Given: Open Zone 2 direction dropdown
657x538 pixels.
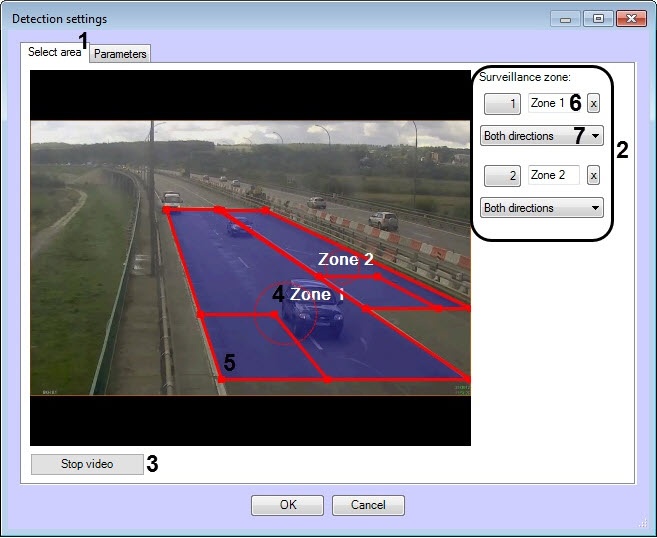Looking at the screenshot, I should coord(541,208).
